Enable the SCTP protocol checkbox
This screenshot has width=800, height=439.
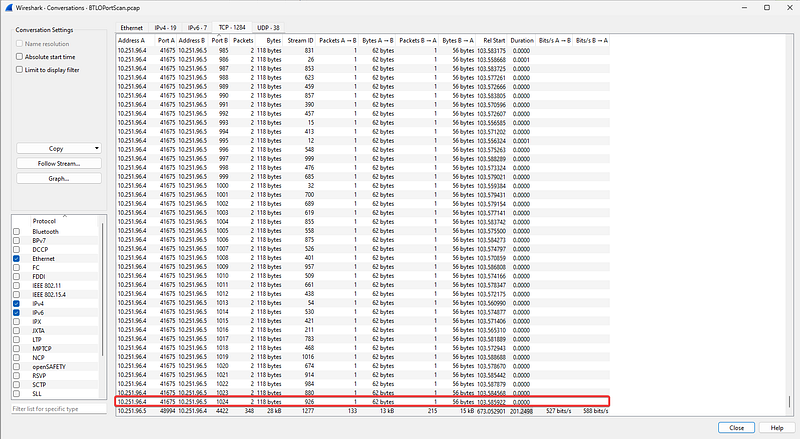tap(16, 385)
